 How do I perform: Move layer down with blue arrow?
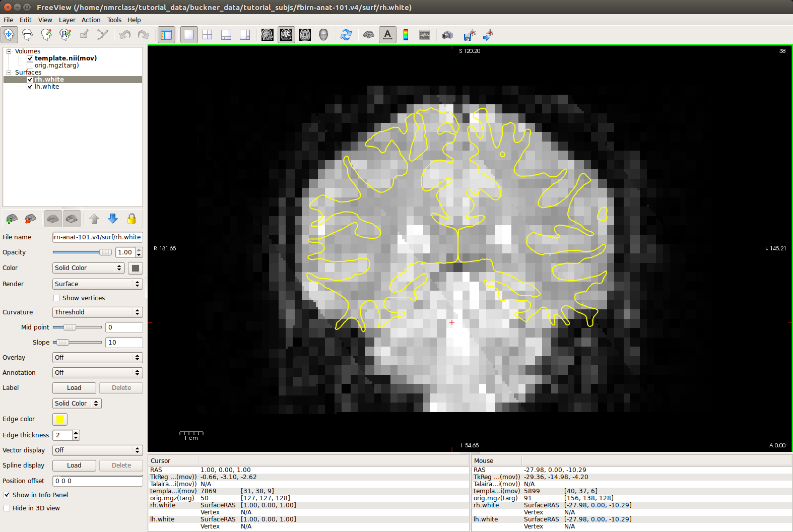point(113,219)
